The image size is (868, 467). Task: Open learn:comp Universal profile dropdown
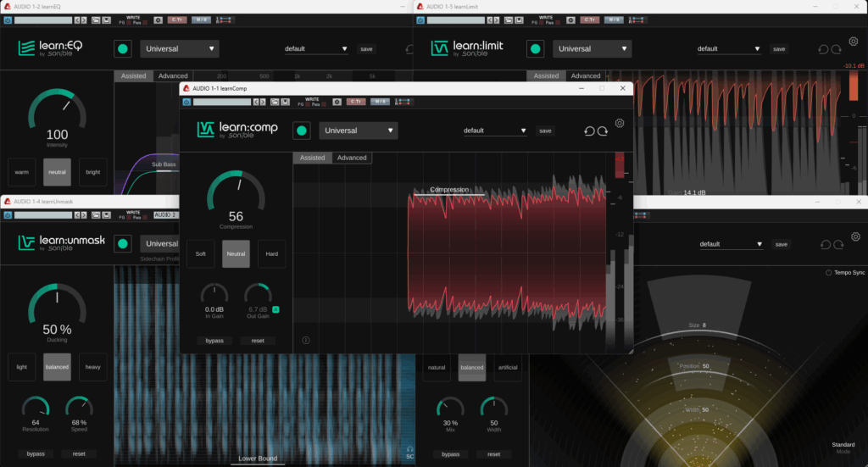coord(359,131)
